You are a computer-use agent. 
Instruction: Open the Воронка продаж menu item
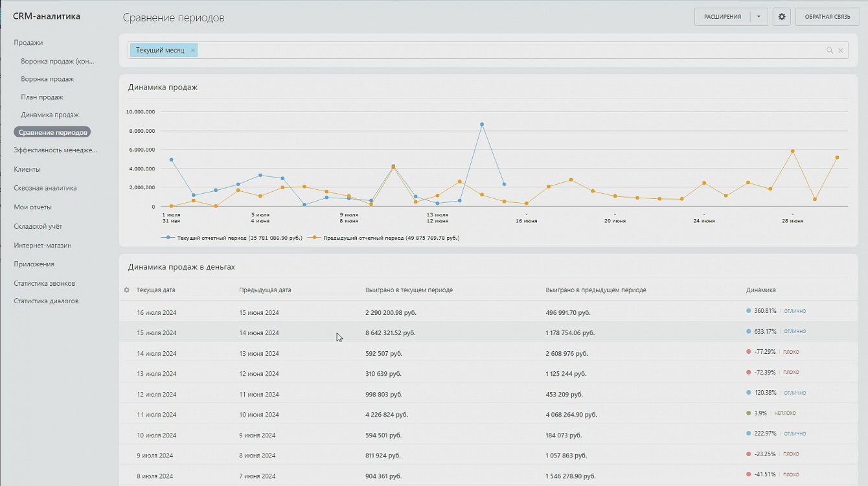(x=47, y=79)
